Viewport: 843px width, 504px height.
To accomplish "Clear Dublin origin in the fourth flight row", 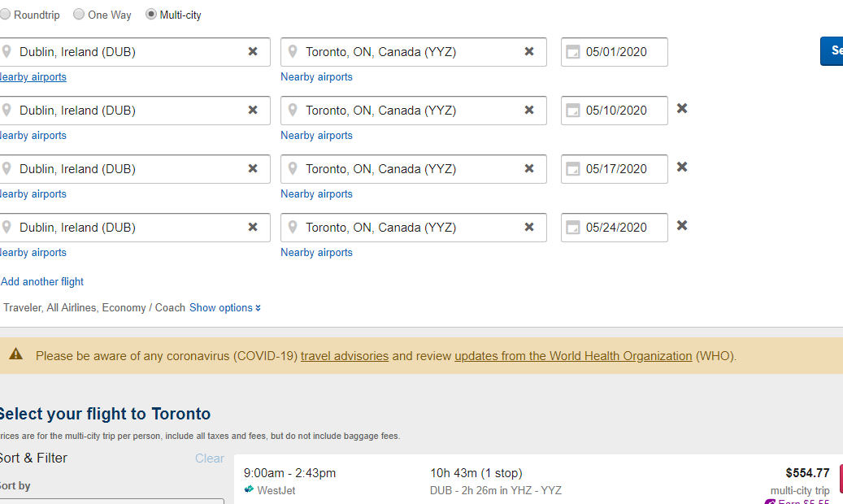I will coord(253,227).
